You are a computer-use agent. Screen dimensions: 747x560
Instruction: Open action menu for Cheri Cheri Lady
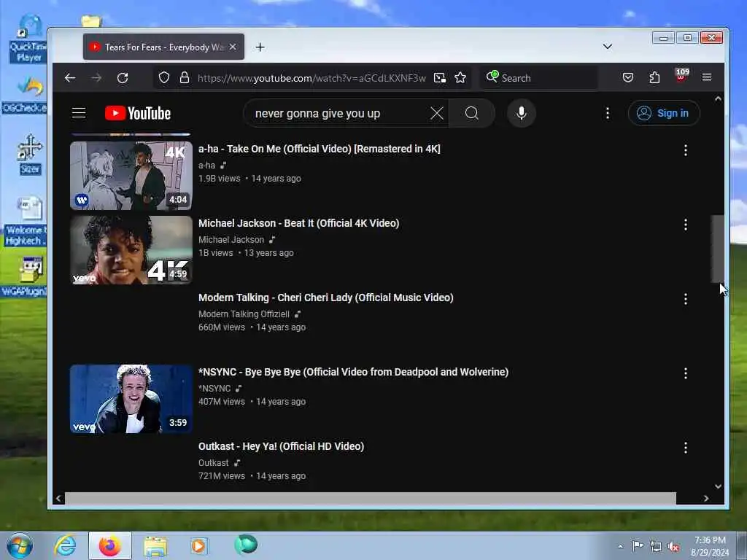pos(685,299)
